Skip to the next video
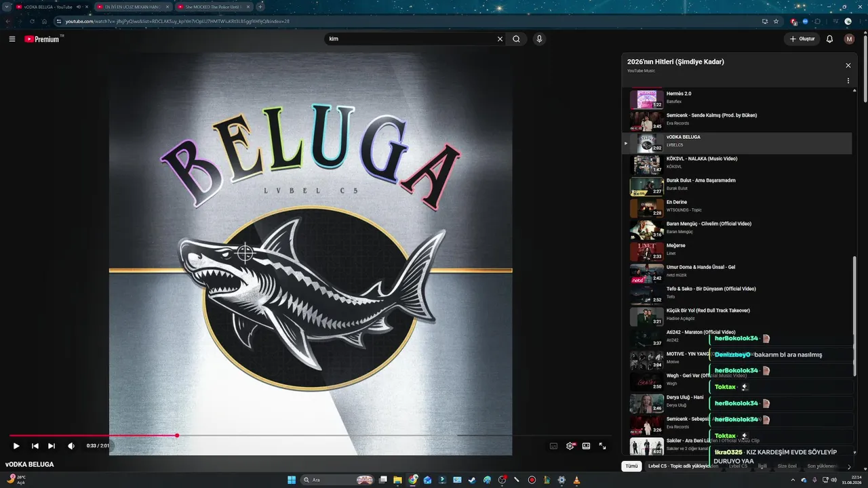 point(52,446)
